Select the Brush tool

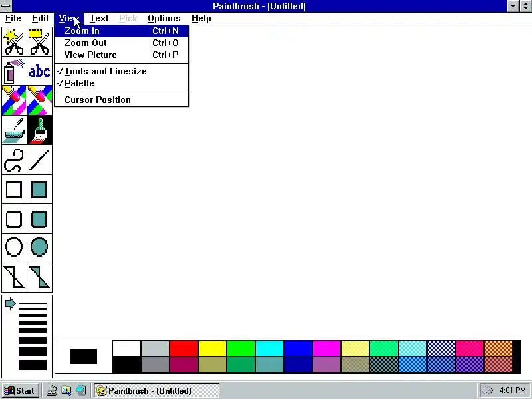[x=40, y=130]
